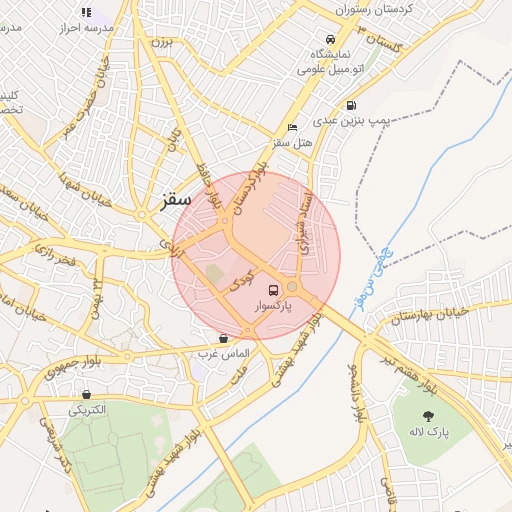Viewport: 512px width, 512px height.
Task: Click the کودک street label
Action: click(x=242, y=281)
